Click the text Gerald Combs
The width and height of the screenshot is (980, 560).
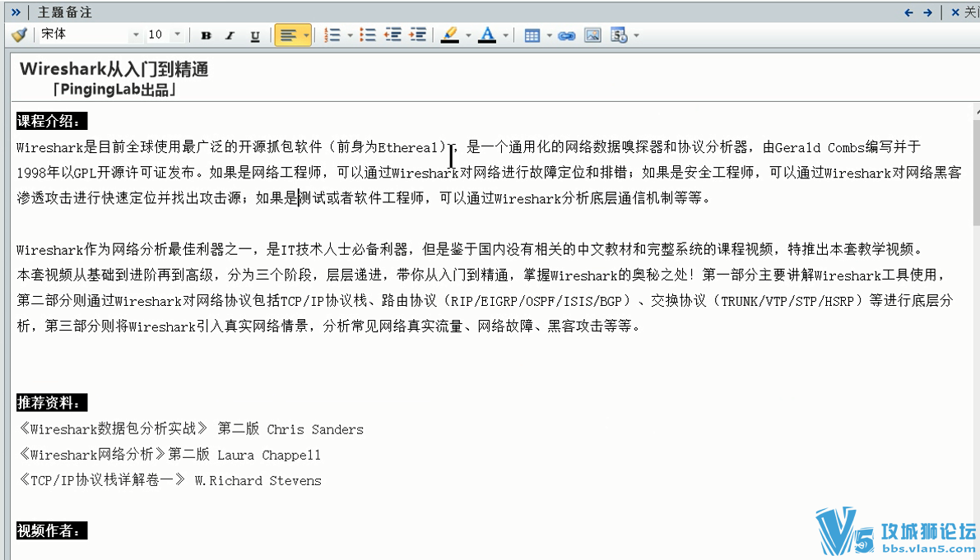tap(820, 147)
